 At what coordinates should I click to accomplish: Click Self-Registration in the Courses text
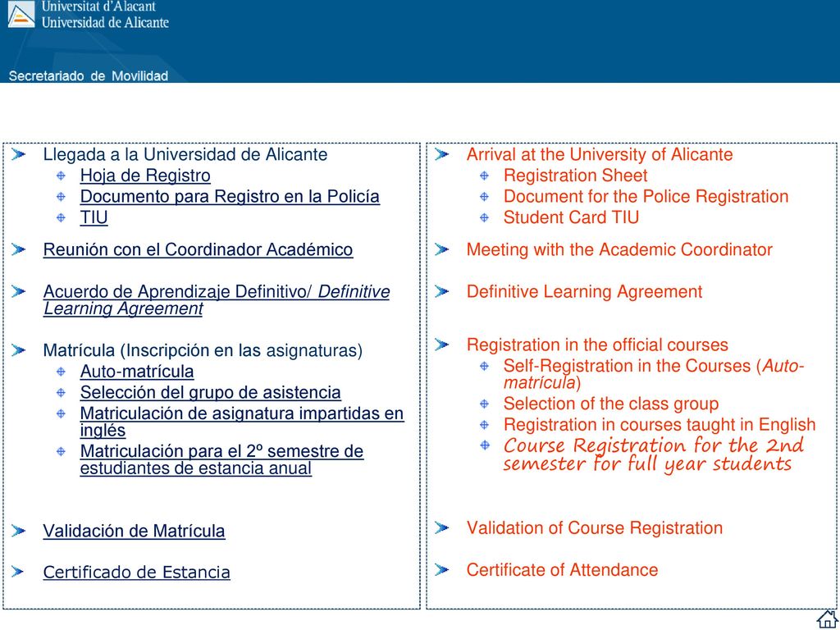coord(654,374)
